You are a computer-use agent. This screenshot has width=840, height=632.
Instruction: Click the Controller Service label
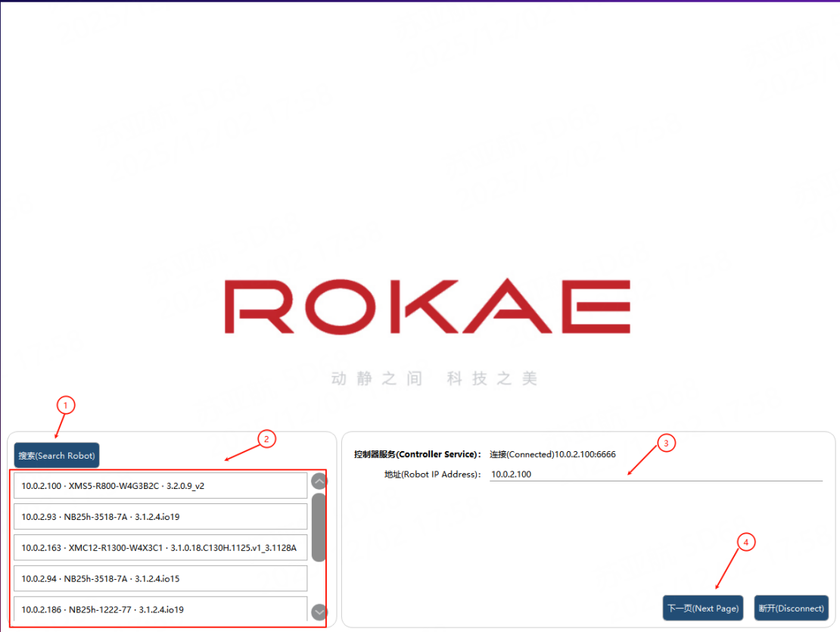(x=417, y=454)
